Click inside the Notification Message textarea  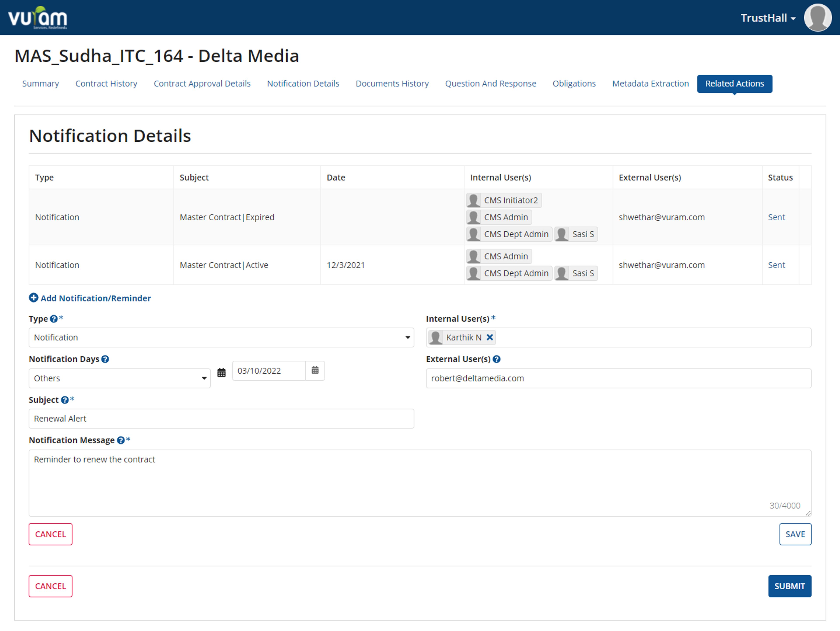point(420,483)
